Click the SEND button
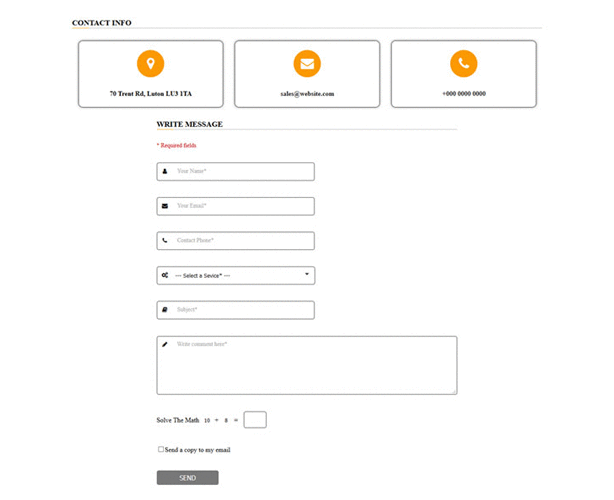Screen dimensions: 614x500 click(188, 478)
